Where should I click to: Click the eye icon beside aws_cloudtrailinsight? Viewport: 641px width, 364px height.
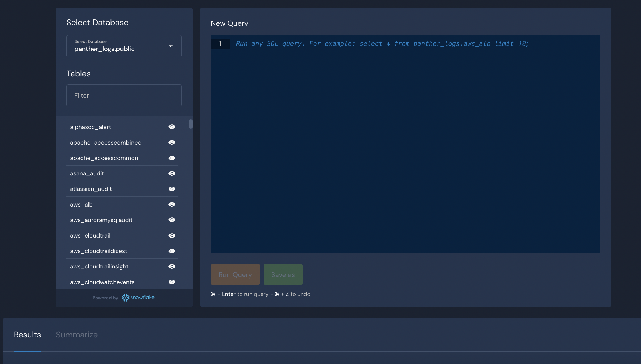172,266
